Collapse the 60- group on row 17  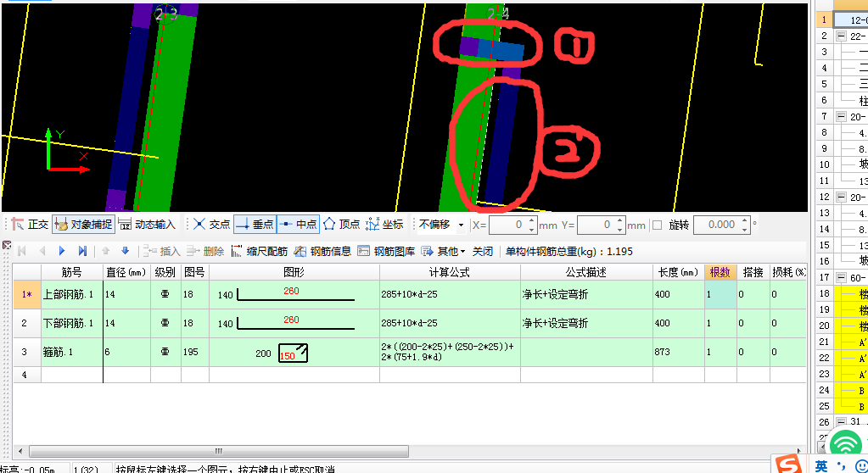point(842,278)
